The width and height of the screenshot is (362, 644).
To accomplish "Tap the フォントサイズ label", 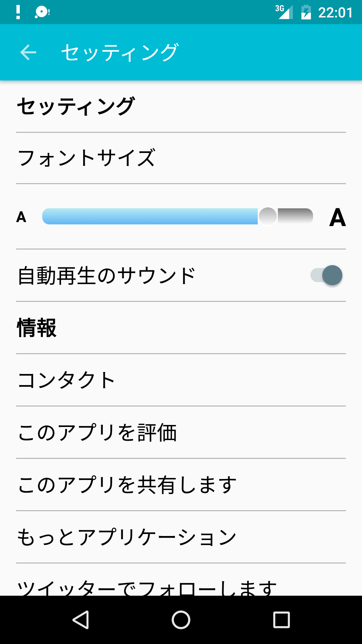I will tap(86, 158).
